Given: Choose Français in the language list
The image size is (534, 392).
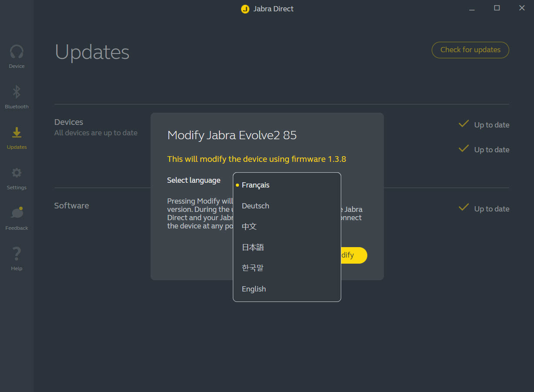Looking at the screenshot, I should pos(287,185).
